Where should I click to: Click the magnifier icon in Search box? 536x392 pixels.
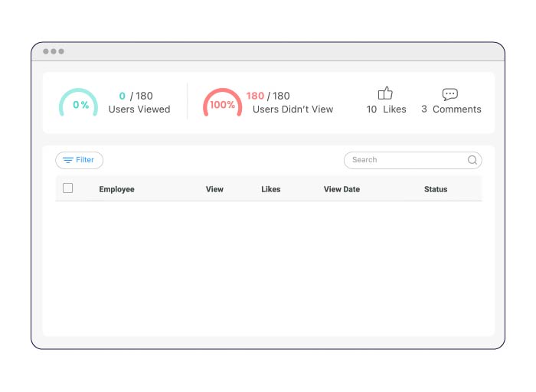pos(472,160)
